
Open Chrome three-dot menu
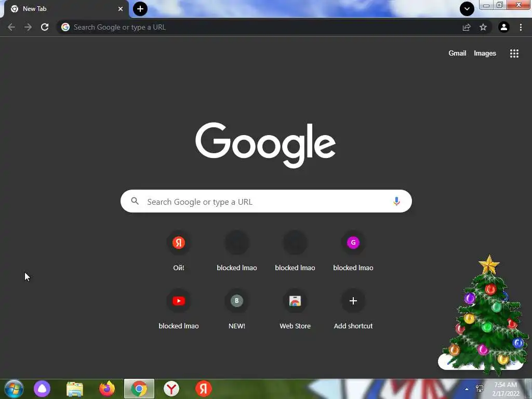tap(521, 27)
